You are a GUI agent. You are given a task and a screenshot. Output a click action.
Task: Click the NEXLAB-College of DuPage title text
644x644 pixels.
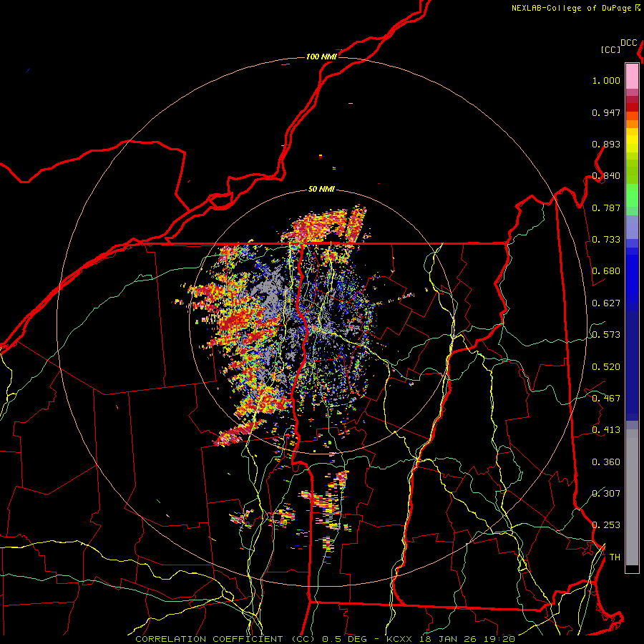click(571, 8)
